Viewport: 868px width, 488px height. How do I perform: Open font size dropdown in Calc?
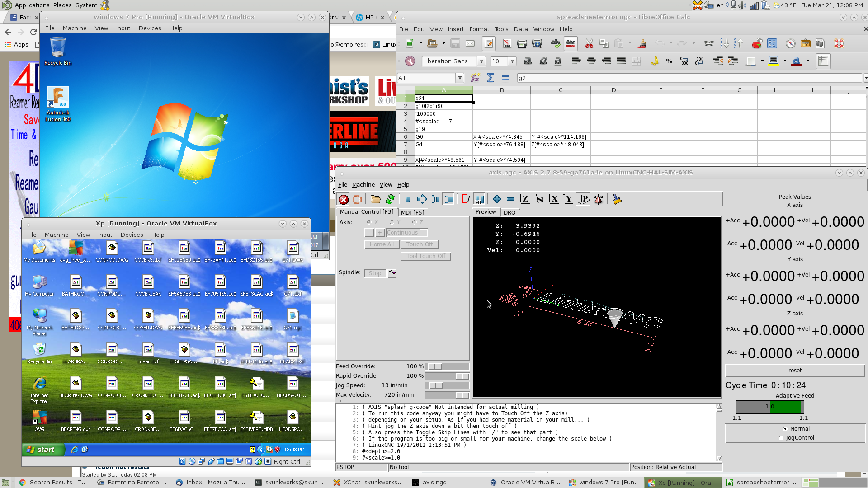point(512,61)
